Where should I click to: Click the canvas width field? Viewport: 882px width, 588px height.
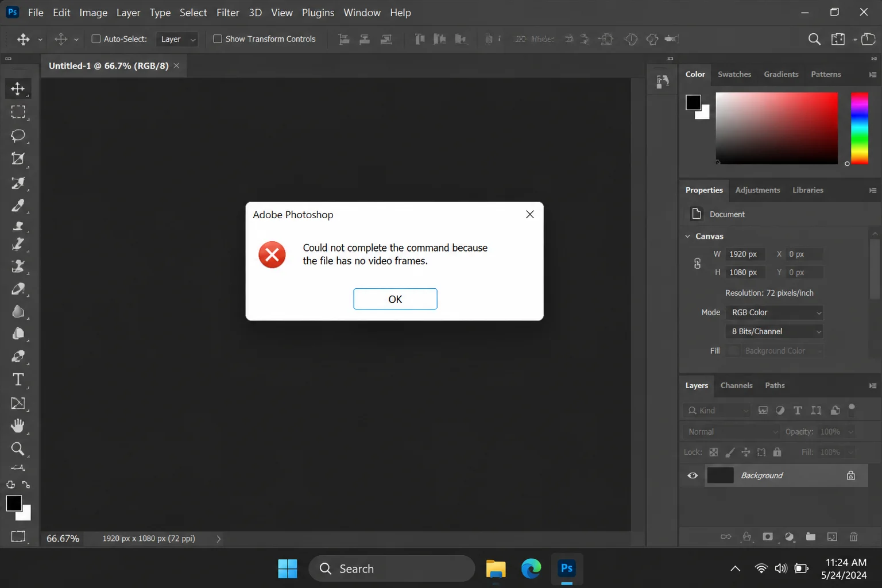click(745, 254)
